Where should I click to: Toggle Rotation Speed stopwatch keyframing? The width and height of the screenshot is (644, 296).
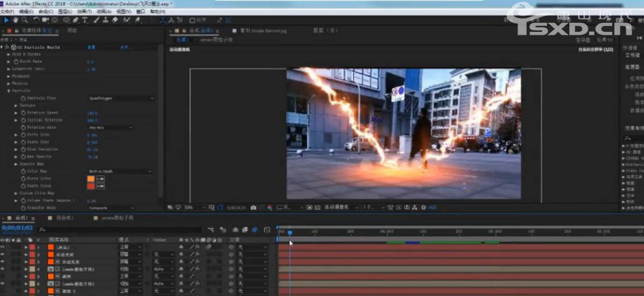(24, 112)
